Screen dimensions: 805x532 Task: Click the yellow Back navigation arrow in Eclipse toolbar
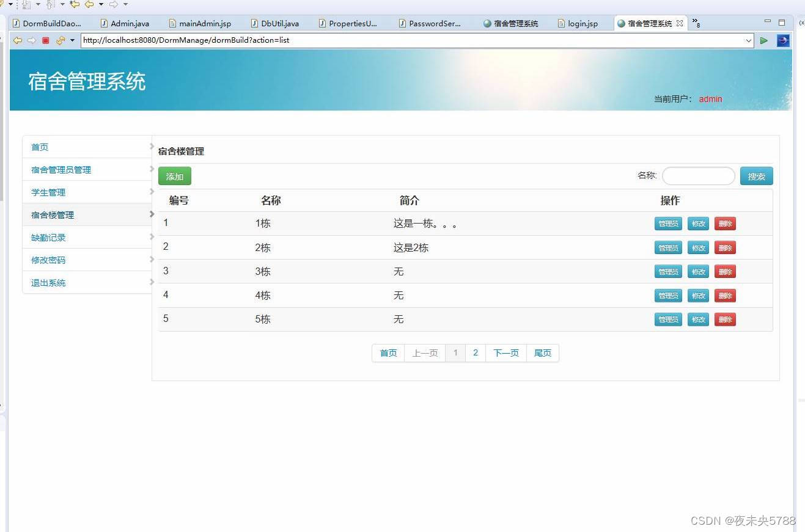[89, 5]
